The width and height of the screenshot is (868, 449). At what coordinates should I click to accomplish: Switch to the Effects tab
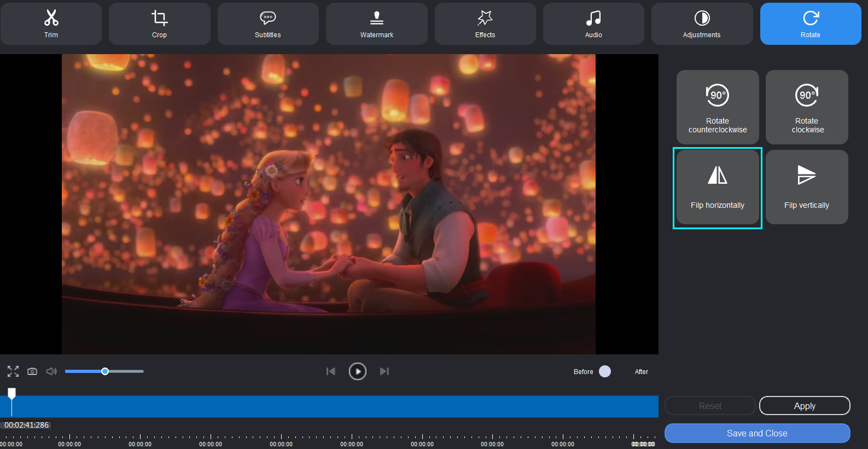[485, 24]
